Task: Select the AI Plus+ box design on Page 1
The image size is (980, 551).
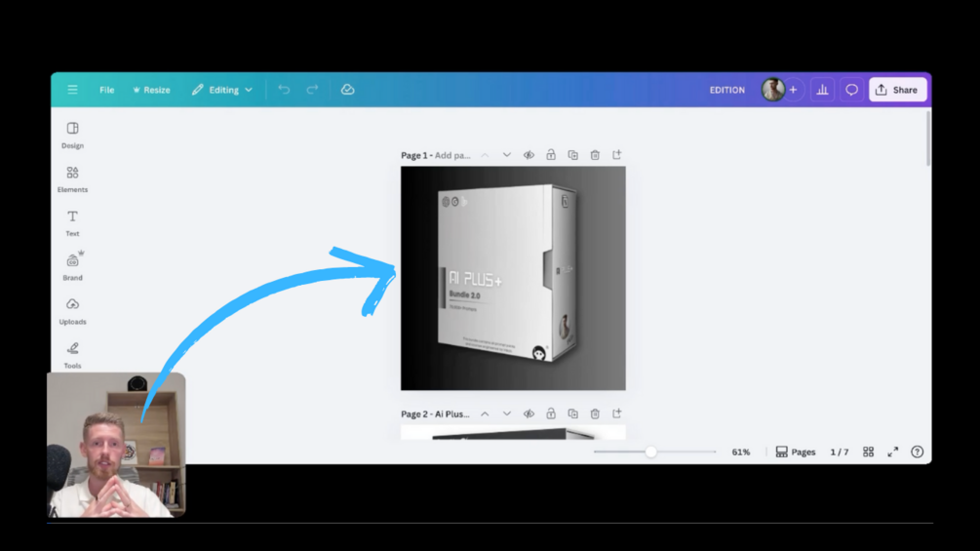Action: point(513,278)
